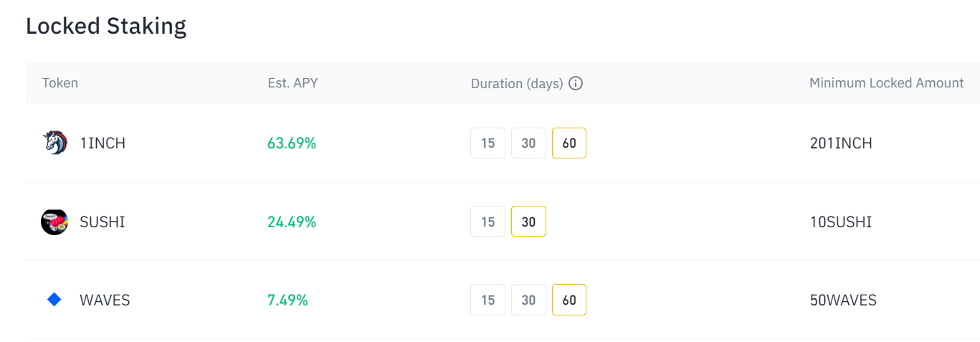Click the 1INCH token name
Image resolution: width=980 pixels, height=342 pixels.
point(103,143)
